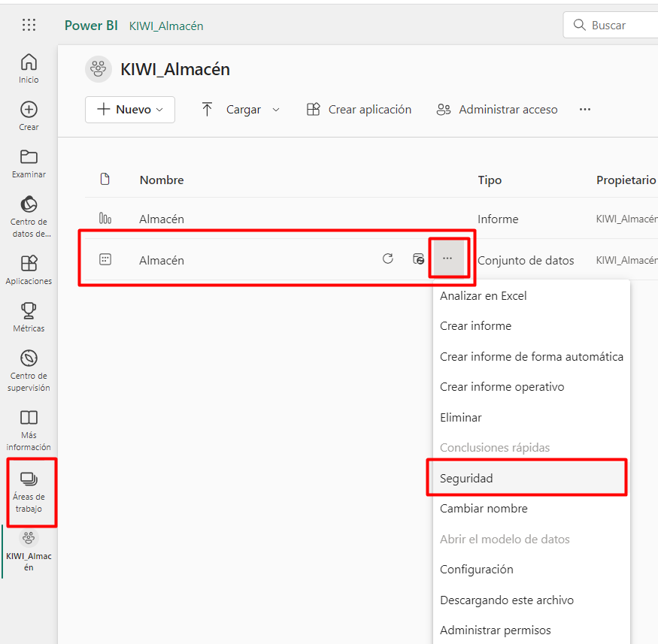The width and height of the screenshot is (658, 644).
Task: Open more options for Almacén dataset row
Action: coord(447,259)
